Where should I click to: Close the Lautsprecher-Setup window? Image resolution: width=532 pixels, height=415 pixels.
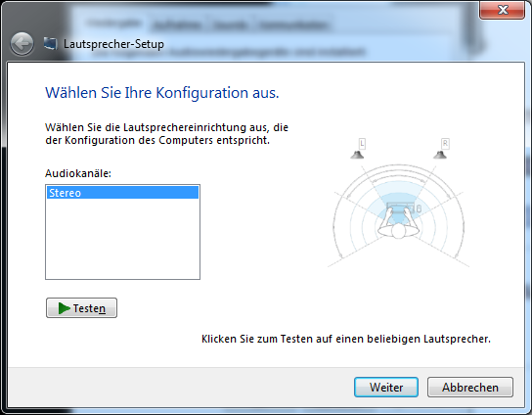(x=502, y=10)
